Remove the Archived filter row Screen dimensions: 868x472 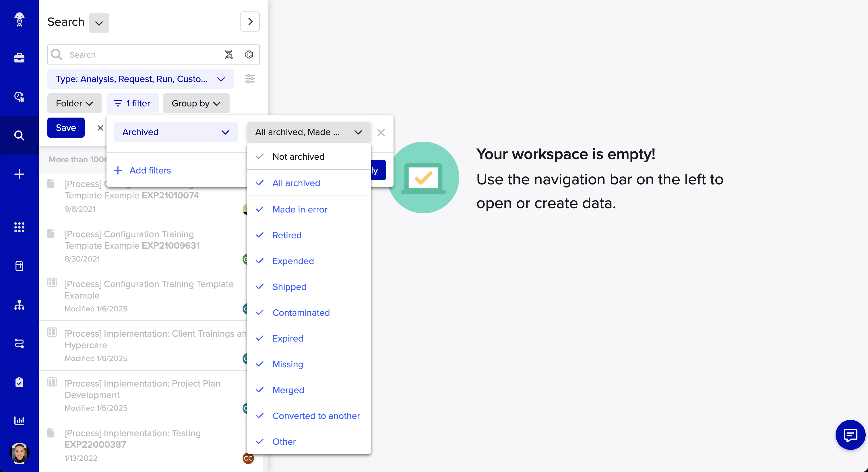coord(381,132)
